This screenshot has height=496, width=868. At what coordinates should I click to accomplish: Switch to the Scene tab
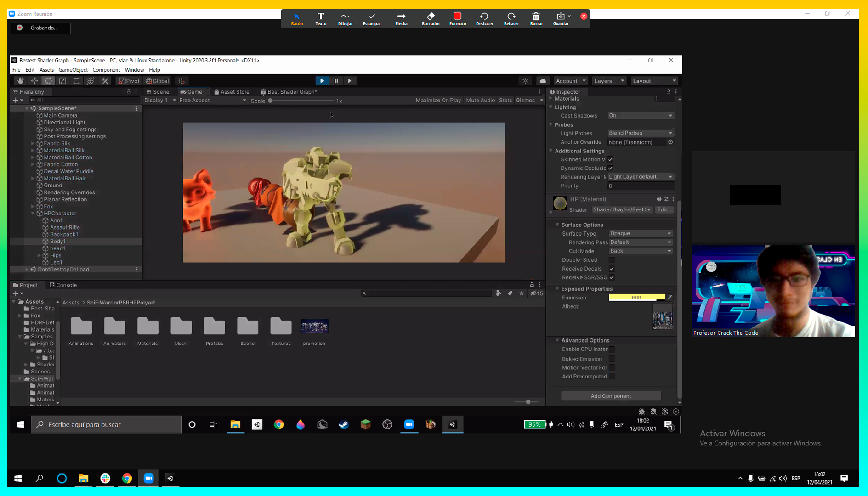pyautogui.click(x=158, y=92)
